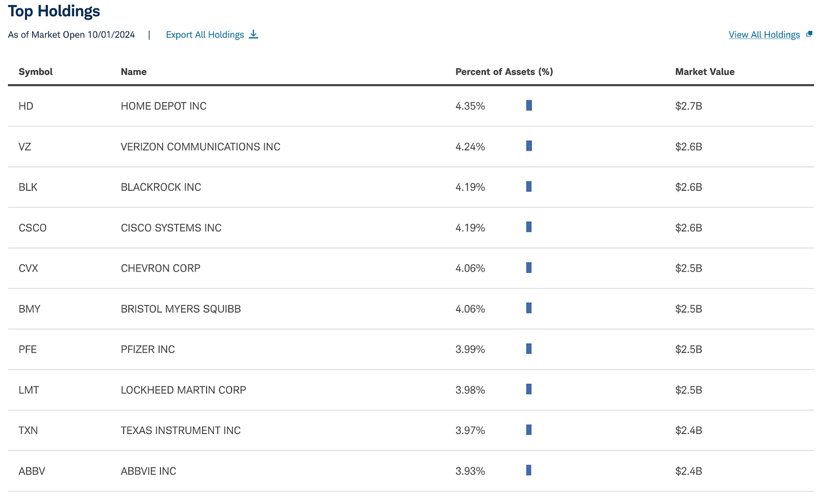Select the BMY ticker symbol
The image size is (822, 504).
tap(29, 309)
